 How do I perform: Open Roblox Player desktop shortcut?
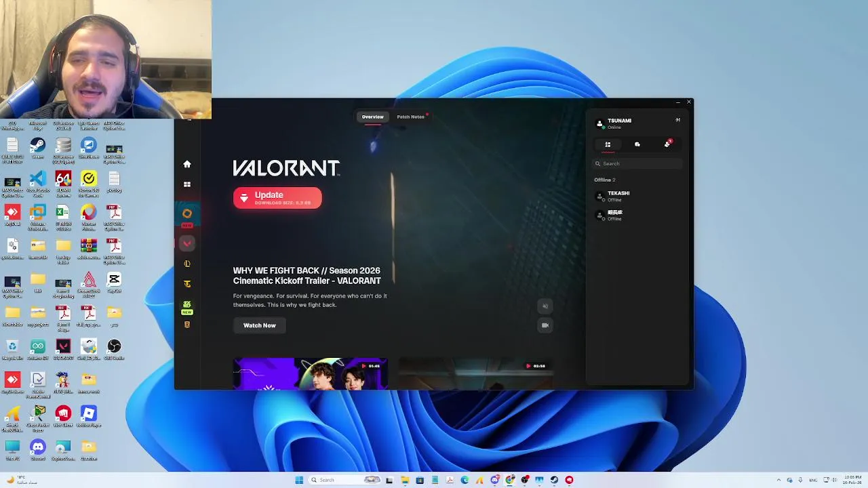pos(89,416)
